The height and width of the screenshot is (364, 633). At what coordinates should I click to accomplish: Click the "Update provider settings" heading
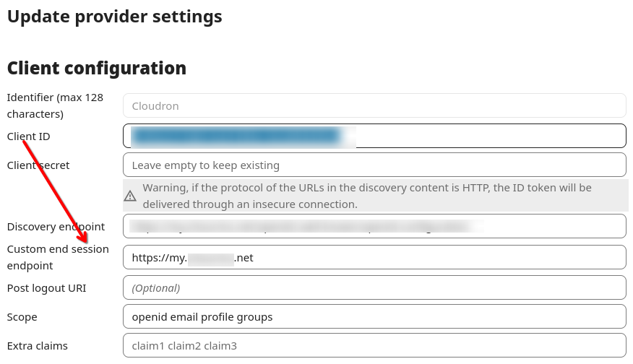click(115, 16)
